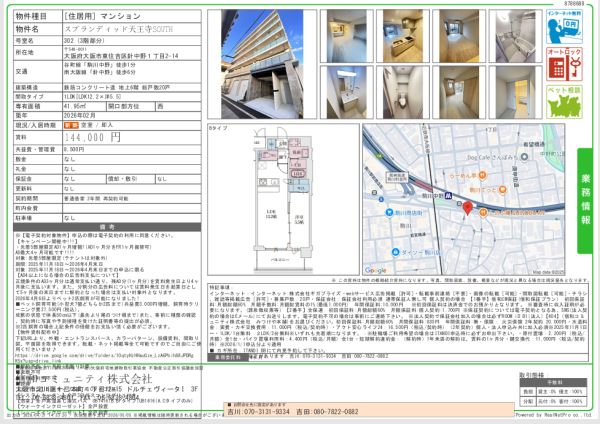Click the contract period 普通借家 2年間 cell

[132, 199]
